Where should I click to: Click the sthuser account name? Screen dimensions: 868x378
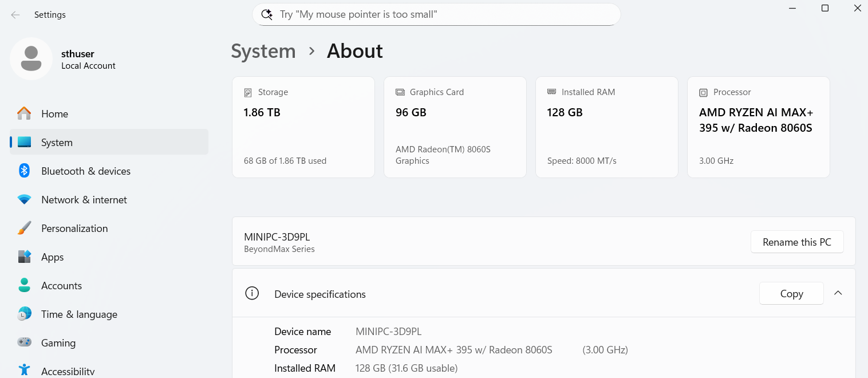78,53
